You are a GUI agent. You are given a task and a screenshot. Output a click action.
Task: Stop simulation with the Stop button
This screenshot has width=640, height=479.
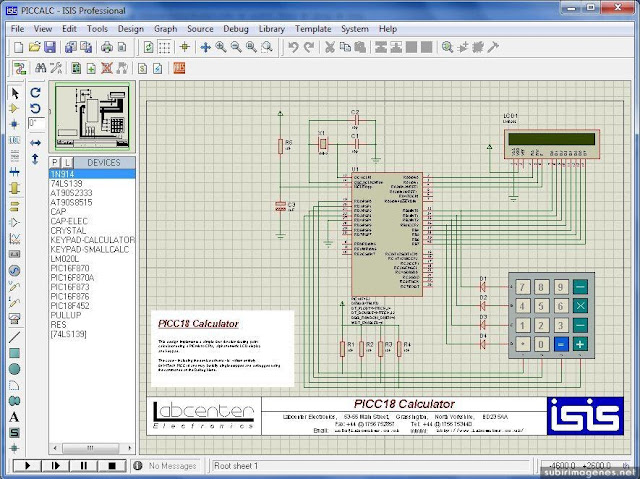point(111,466)
